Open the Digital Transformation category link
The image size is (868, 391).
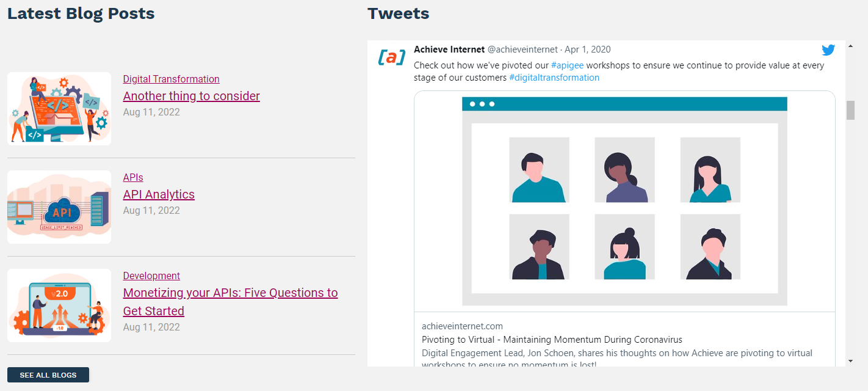[171, 79]
